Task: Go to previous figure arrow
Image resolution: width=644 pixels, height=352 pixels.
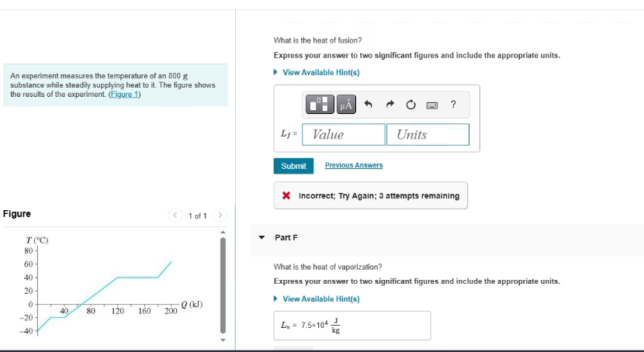Action: [x=175, y=215]
